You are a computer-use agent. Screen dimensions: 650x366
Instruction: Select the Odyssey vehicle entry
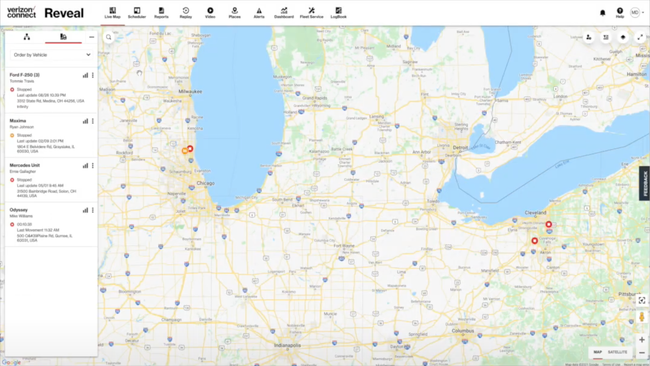(19, 210)
